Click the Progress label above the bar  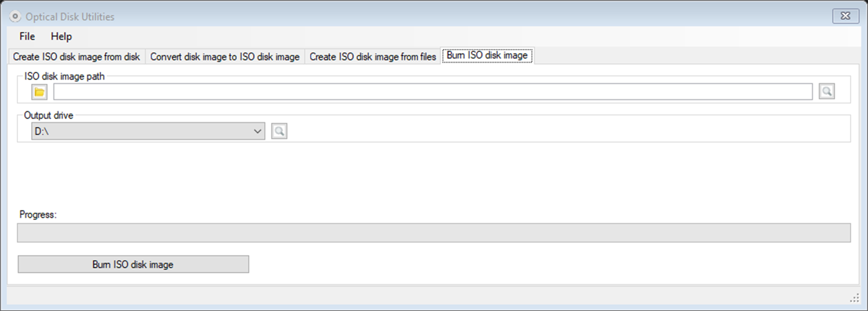(38, 215)
